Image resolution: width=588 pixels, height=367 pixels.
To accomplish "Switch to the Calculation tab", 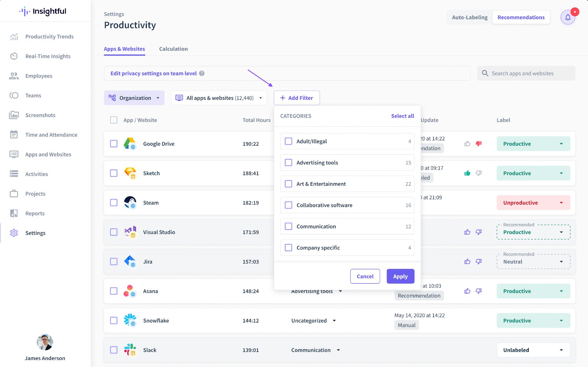I will click(173, 49).
